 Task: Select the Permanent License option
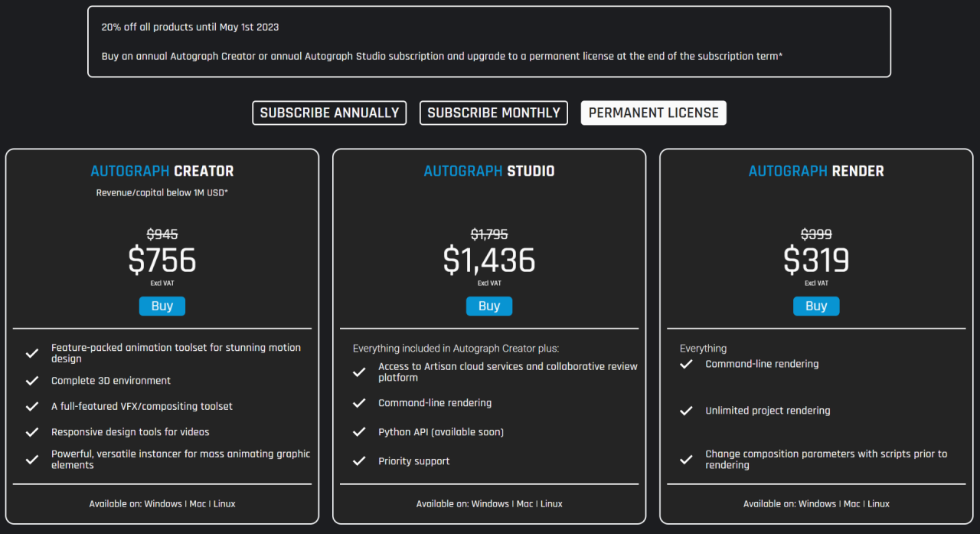coord(654,113)
